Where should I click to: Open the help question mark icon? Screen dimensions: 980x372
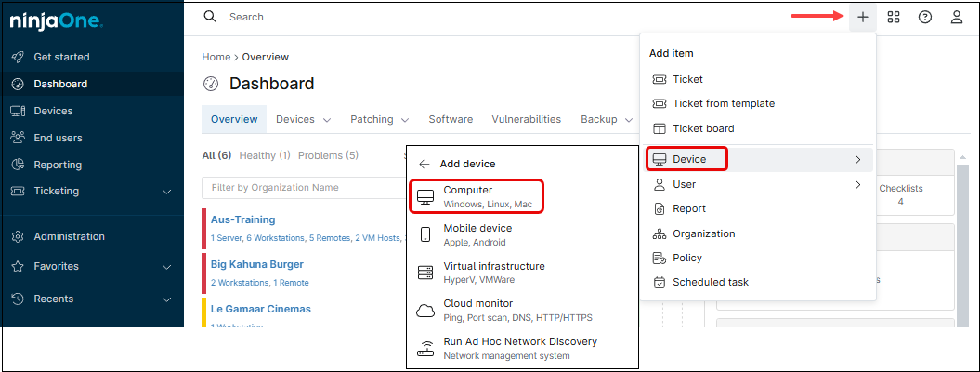tap(924, 17)
